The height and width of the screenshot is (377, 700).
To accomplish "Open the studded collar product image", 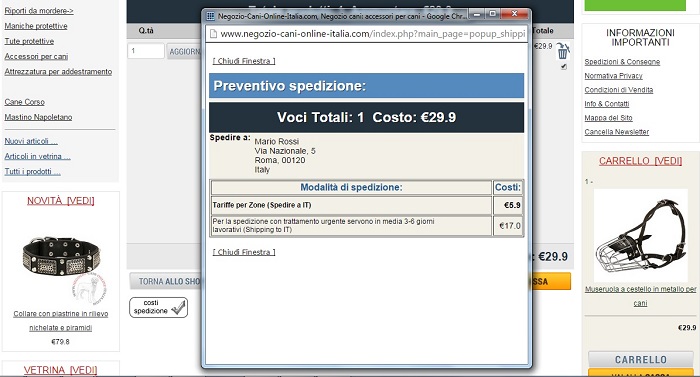I will click(x=61, y=257).
